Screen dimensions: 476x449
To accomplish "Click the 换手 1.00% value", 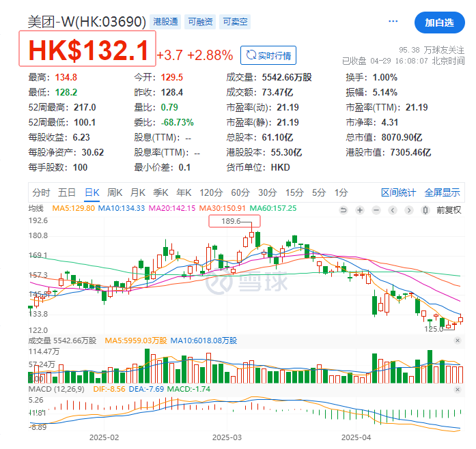I will [x=384, y=77].
